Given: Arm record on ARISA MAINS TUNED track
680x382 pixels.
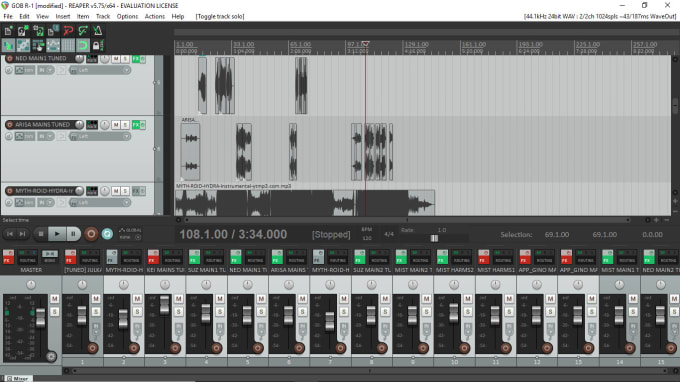Looking at the screenshot, I should point(9,125).
